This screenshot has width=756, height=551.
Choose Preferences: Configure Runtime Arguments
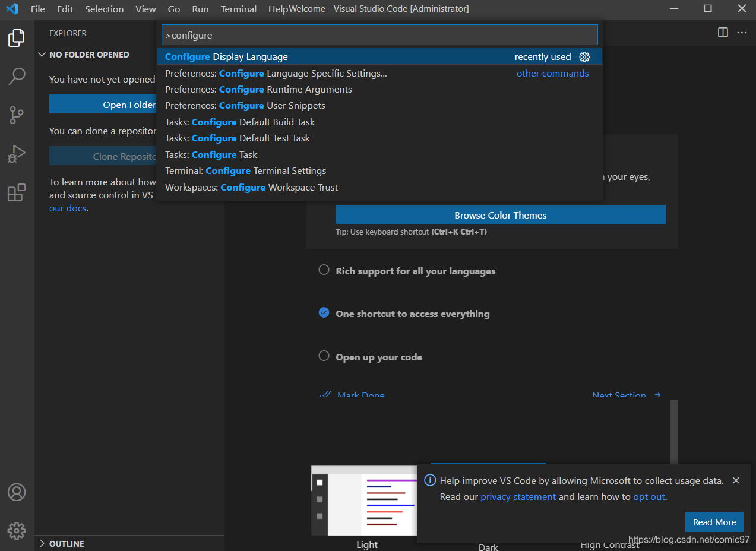(379, 89)
